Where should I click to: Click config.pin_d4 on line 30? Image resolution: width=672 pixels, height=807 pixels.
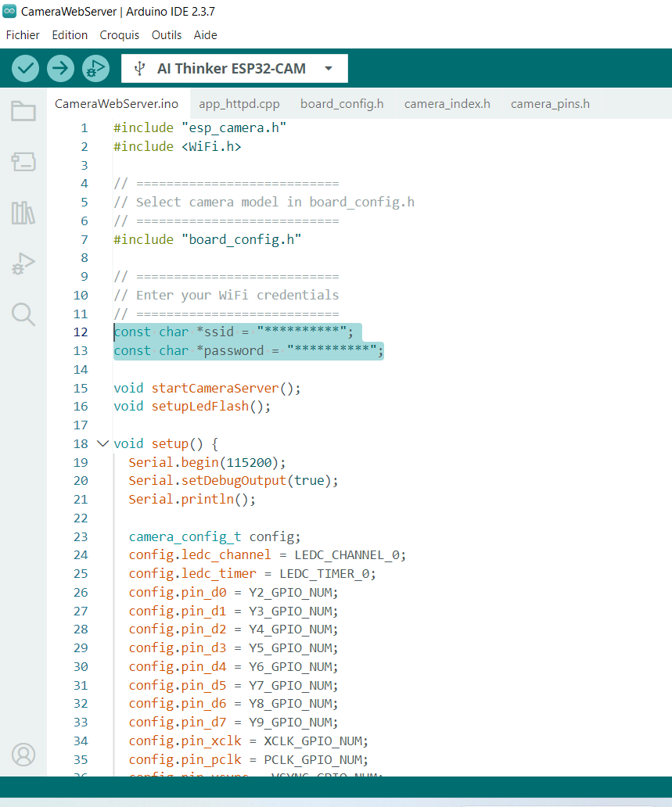(x=178, y=666)
